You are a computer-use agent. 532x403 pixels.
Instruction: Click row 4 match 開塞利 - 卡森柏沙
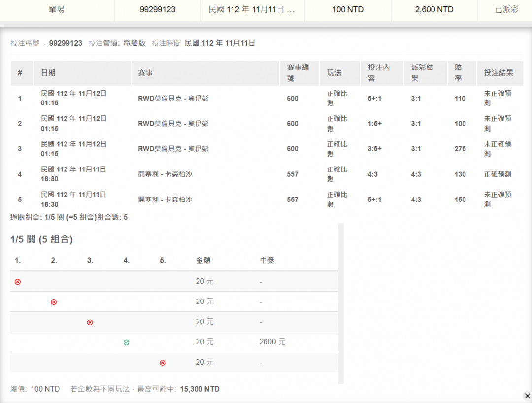click(x=165, y=174)
